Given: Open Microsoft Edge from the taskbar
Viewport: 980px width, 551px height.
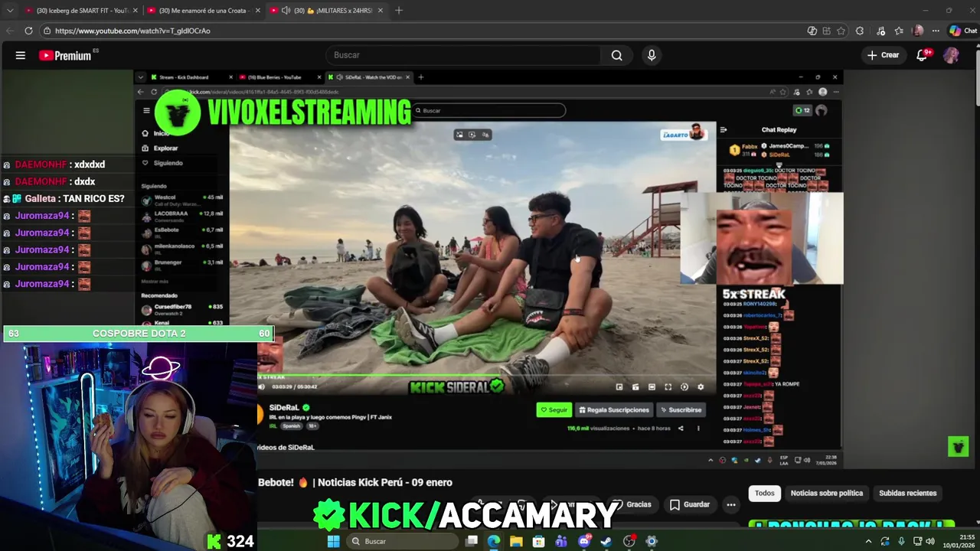Looking at the screenshot, I should click(494, 541).
